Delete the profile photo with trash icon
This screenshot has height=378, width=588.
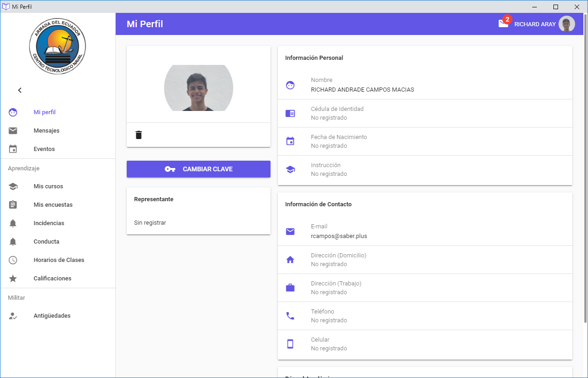[139, 135]
